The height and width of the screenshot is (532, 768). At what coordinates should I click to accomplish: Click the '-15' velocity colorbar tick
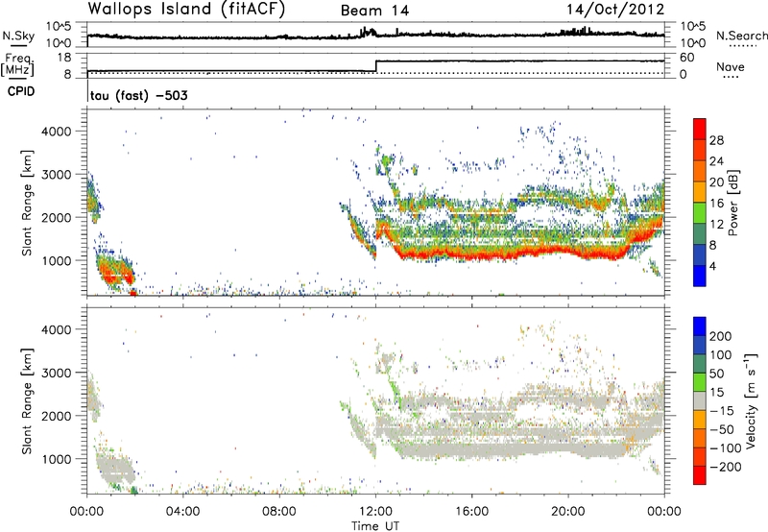721,410
